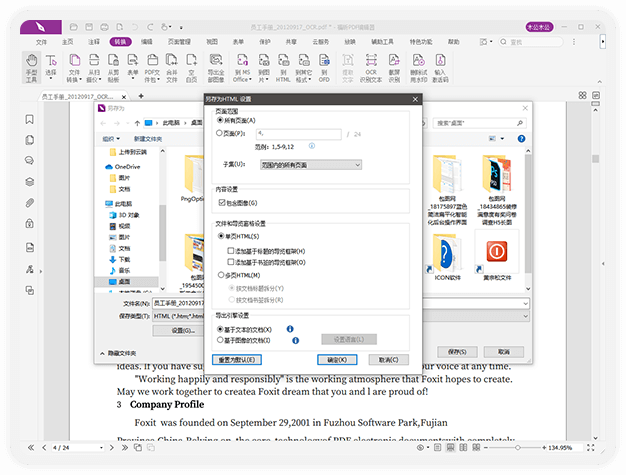Open 到其它格式 dropdown in ribbon
The height and width of the screenshot is (475, 626).
(310, 80)
